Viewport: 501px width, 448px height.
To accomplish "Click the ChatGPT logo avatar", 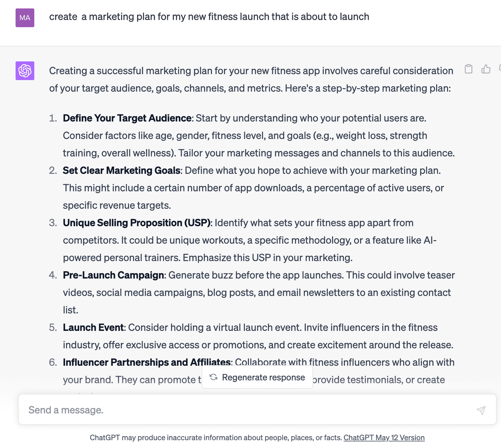I will tap(25, 71).
